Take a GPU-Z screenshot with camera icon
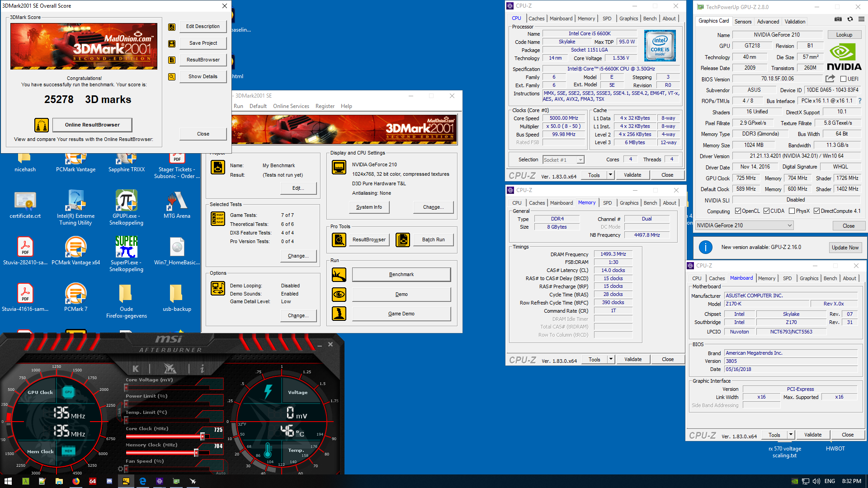The image size is (868, 488). point(838,19)
